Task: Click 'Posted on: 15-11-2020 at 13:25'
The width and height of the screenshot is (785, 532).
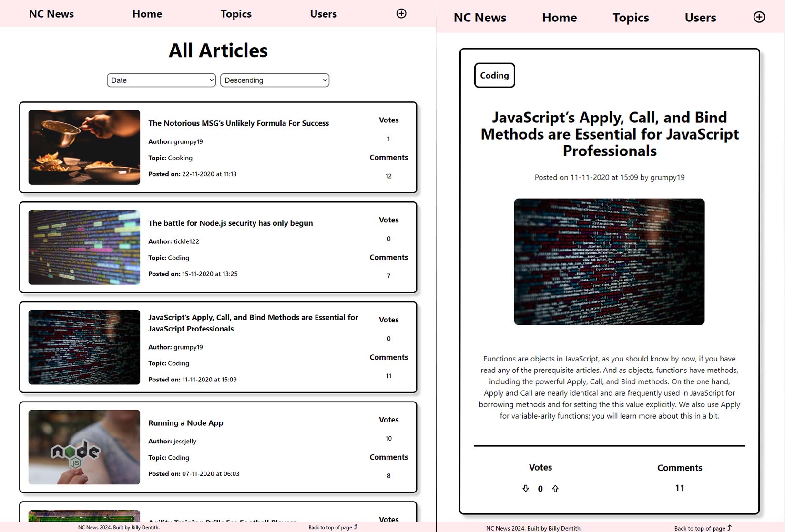Action: (x=193, y=274)
